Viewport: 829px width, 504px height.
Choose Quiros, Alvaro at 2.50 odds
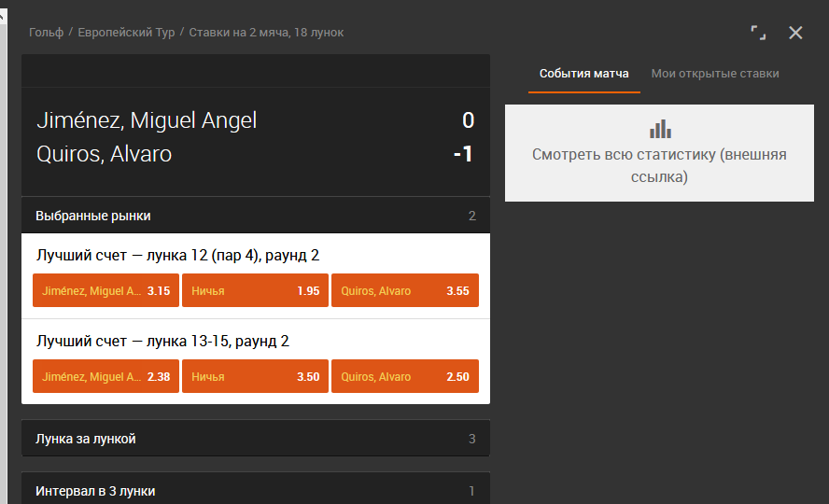(x=405, y=377)
